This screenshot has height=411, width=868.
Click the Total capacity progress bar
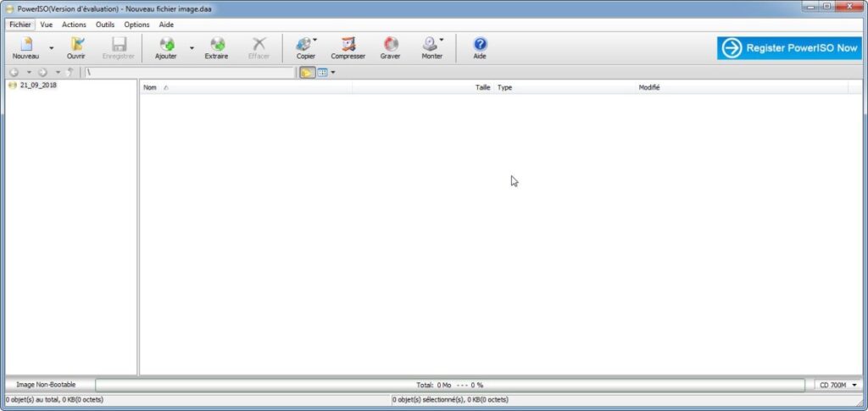click(450, 385)
